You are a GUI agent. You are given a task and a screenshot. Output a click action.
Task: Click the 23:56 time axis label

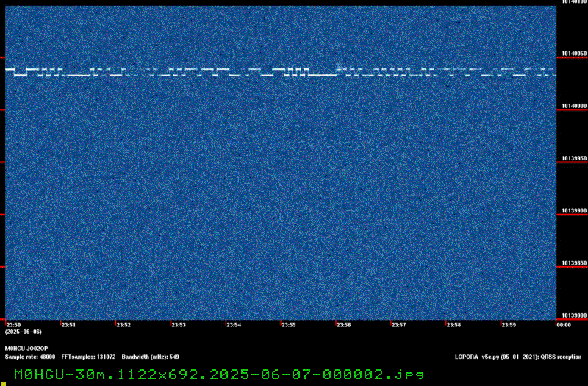(x=343, y=325)
